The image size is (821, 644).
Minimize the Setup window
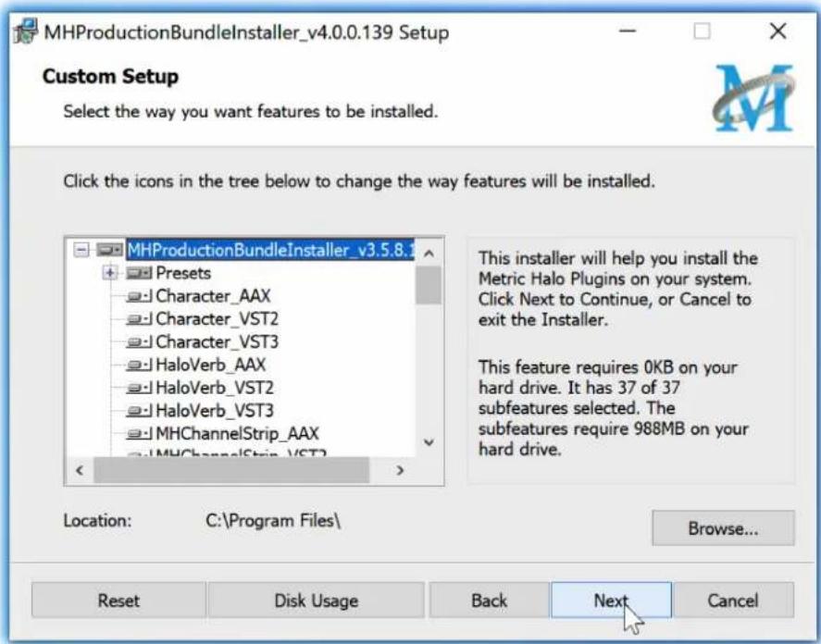[628, 31]
